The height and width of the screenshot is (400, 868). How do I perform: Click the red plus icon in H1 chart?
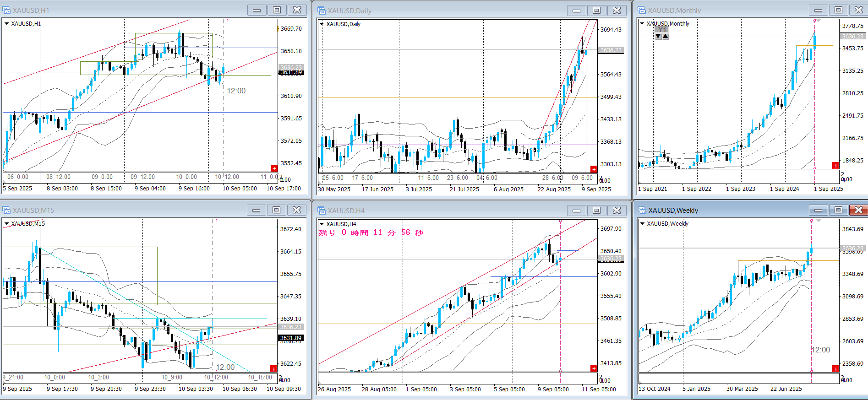pyautogui.click(x=274, y=168)
